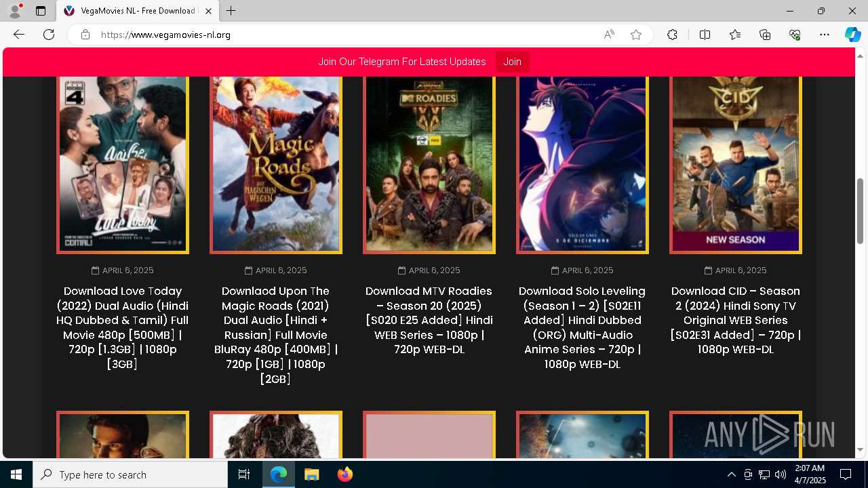This screenshot has width=868, height=488.
Task: Open the volume tray icon
Action: click(x=780, y=474)
